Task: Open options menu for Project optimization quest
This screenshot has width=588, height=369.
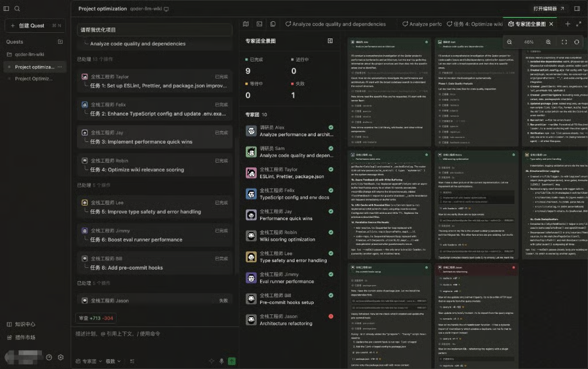Action: click(60, 67)
